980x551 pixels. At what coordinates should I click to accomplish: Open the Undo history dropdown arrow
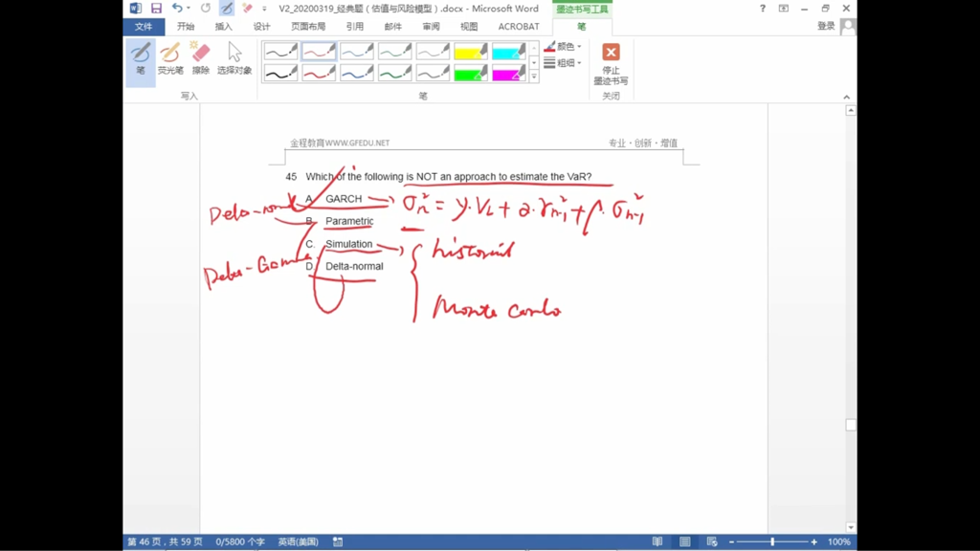(x=189, y=8)
